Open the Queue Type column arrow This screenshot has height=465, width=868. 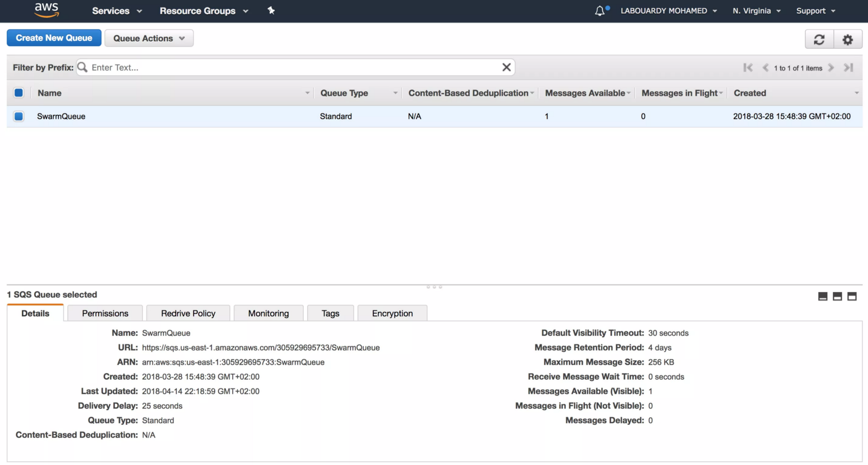[395, 93]
